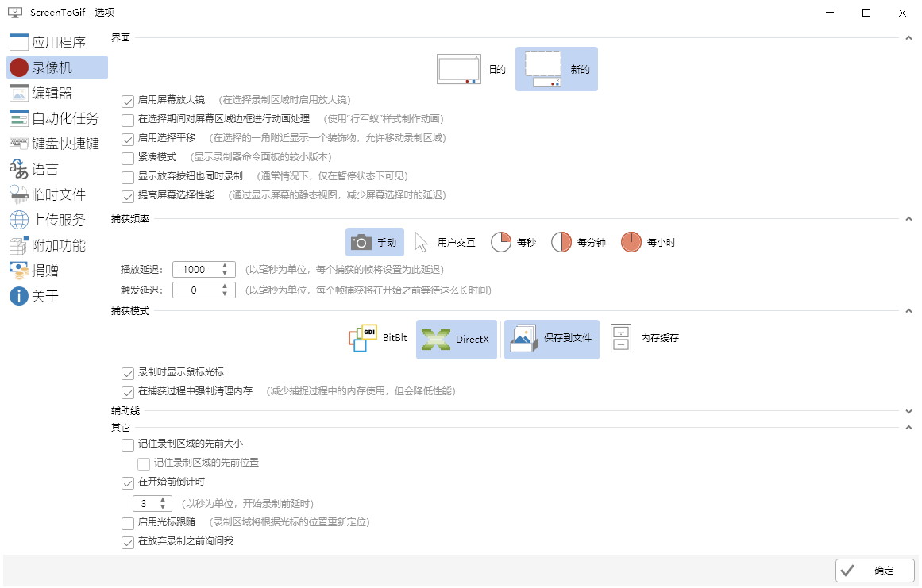Collapse the 捕获频率 section chevron
922x588 pixels.
[x=908, y=219]
